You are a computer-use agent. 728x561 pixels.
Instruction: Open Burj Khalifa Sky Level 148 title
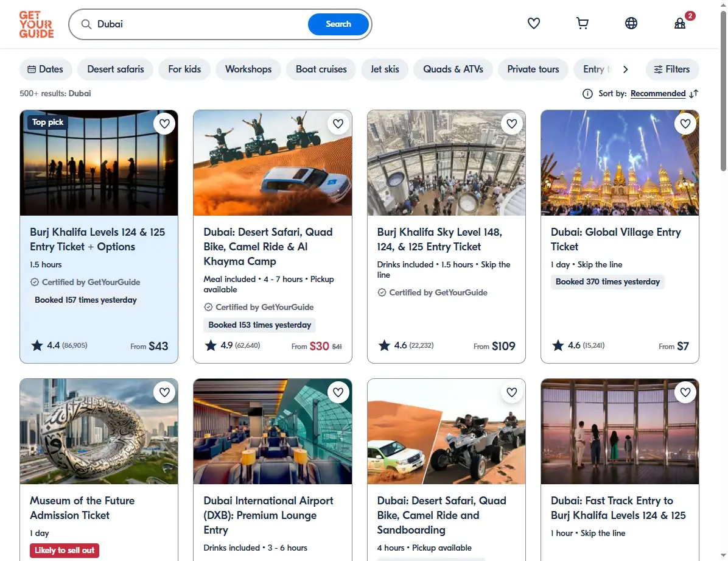click(x=439, y=239)
